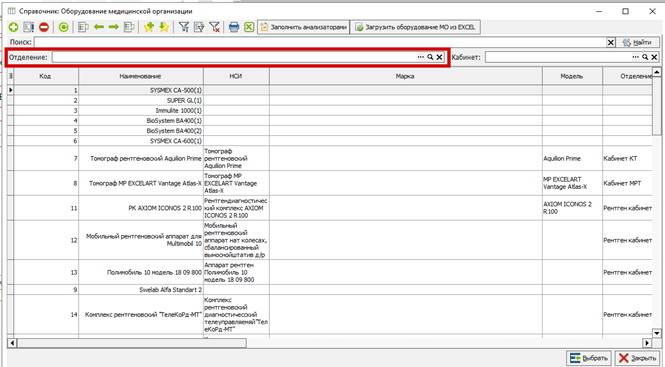This screenshot has height=367, width=665.
Task: Sort by the Наименование column header
Action: tap(141, 76)
